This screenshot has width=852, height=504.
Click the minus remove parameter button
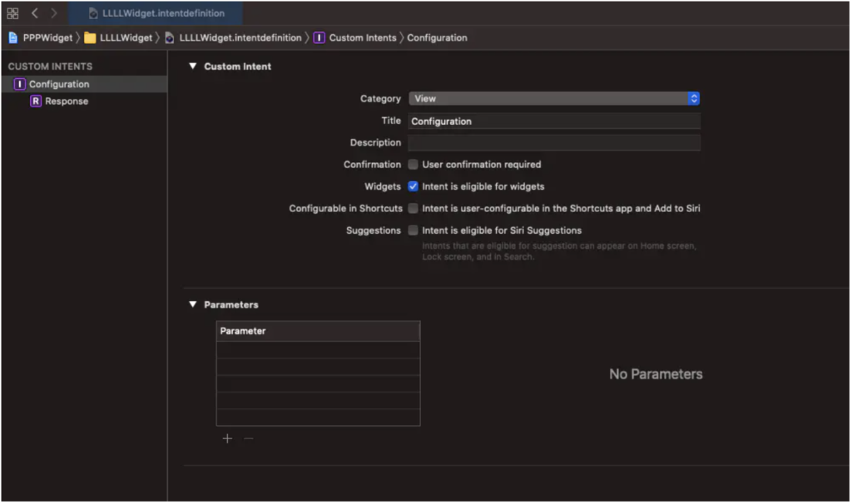[x=248, y=439]
